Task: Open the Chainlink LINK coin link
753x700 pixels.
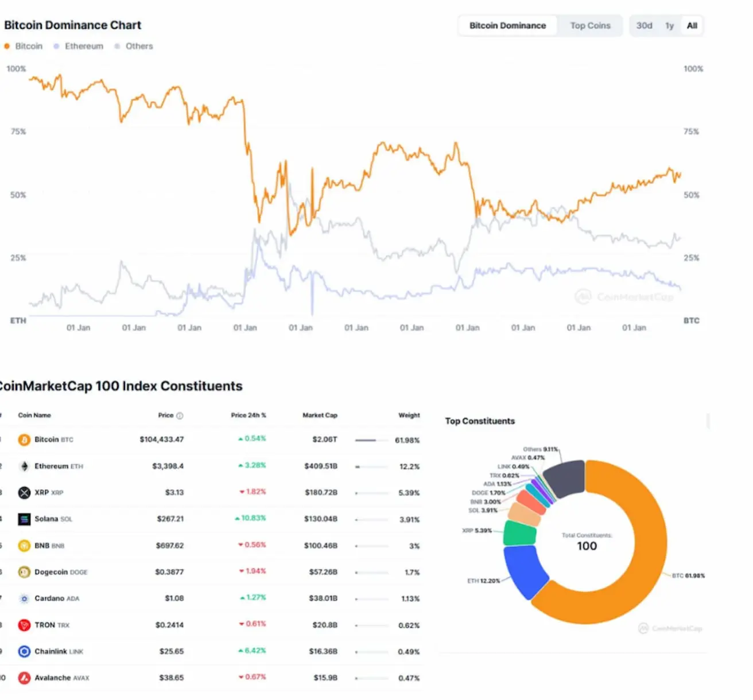Action: [x=59, y=651]
